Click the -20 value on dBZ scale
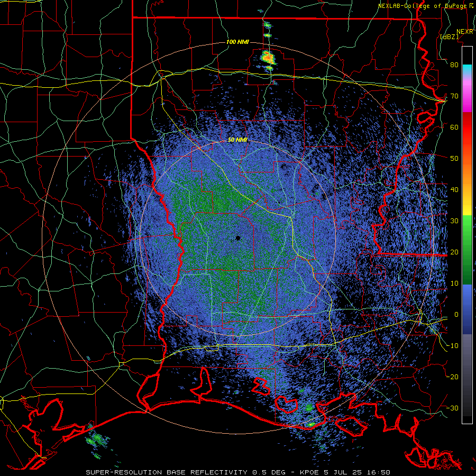The image size is (476, 476). click(x=452, y=377)
